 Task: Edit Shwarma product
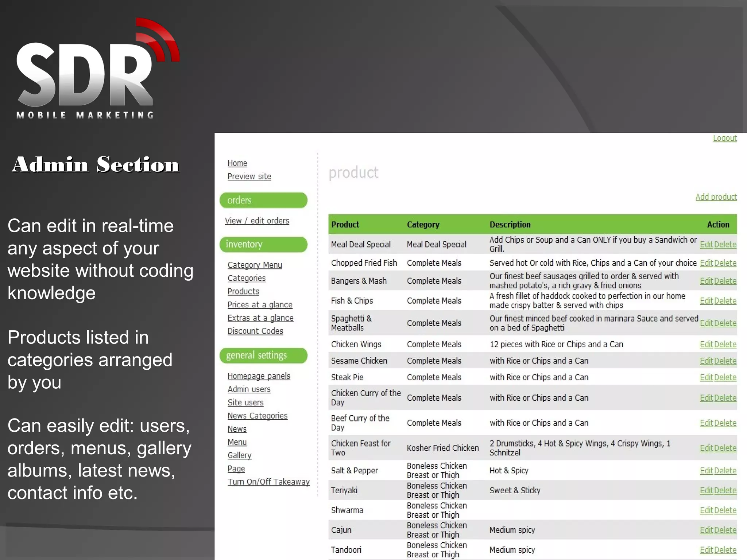tap(706, 510)
